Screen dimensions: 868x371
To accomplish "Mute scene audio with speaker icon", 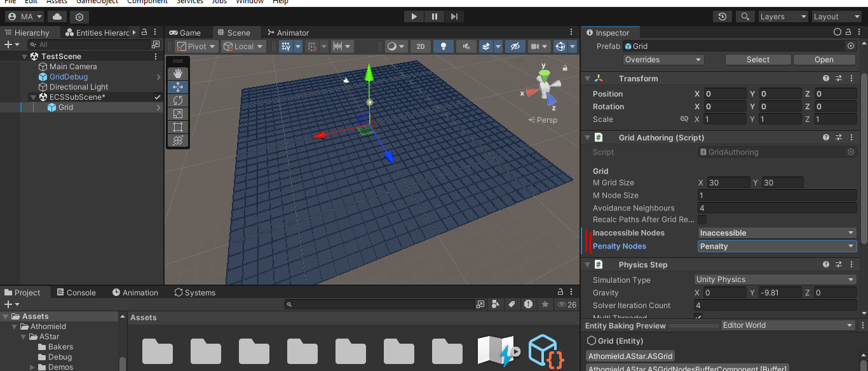I will tap(466, 46).
